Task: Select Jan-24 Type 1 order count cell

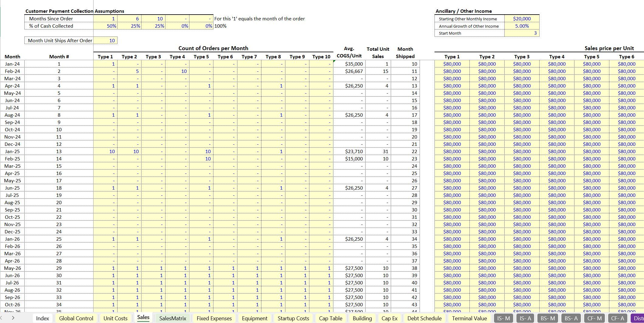Action: pyautogui.click(x=105, y=64)
